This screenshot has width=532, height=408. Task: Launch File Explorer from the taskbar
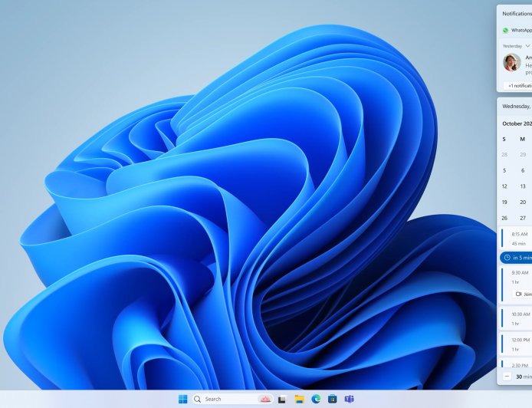[299, 399]
